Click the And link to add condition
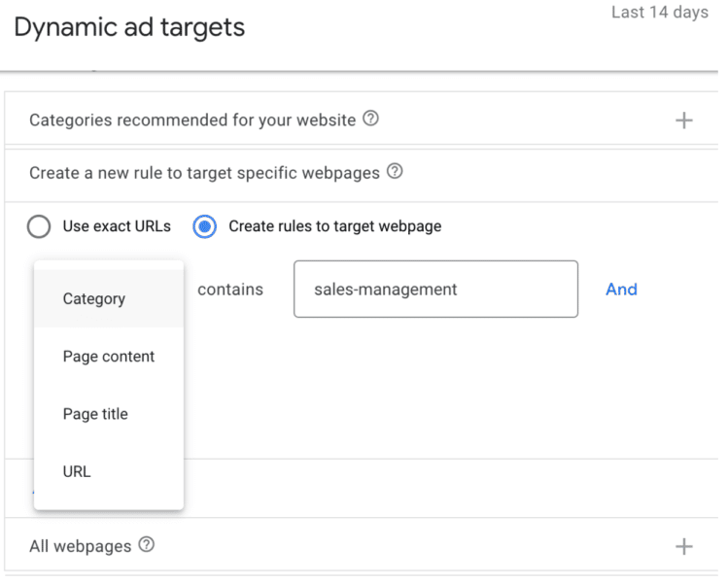This screenshot has width=728, height=583. click(621, 289)
